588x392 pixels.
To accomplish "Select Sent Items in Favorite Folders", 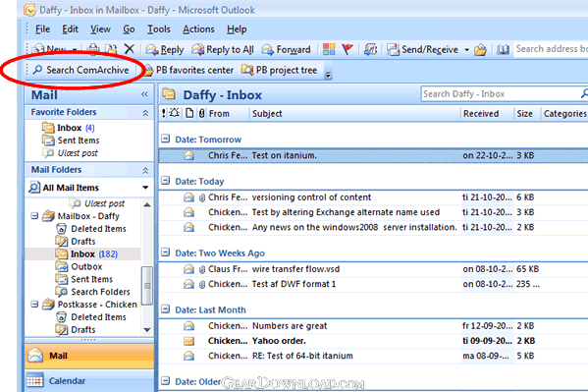I will click(x=71, y=140).
